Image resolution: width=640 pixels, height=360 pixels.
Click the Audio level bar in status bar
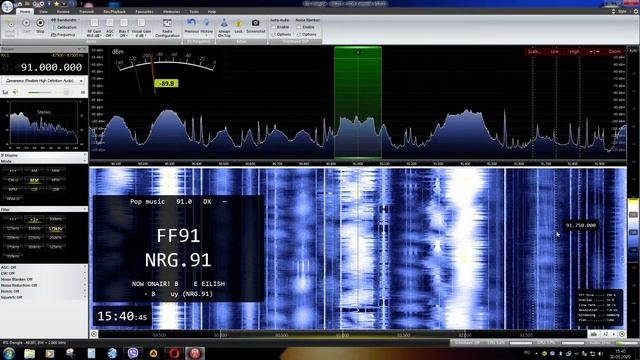(627, 343)
